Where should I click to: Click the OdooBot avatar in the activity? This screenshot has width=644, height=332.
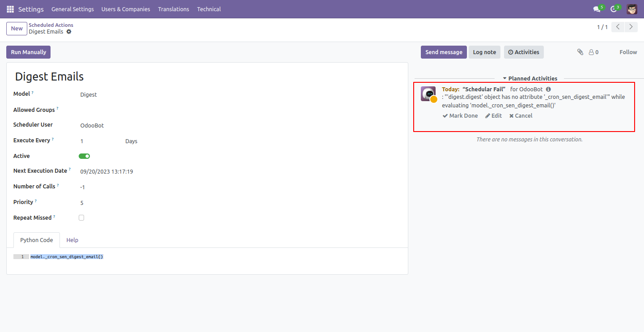428,94
